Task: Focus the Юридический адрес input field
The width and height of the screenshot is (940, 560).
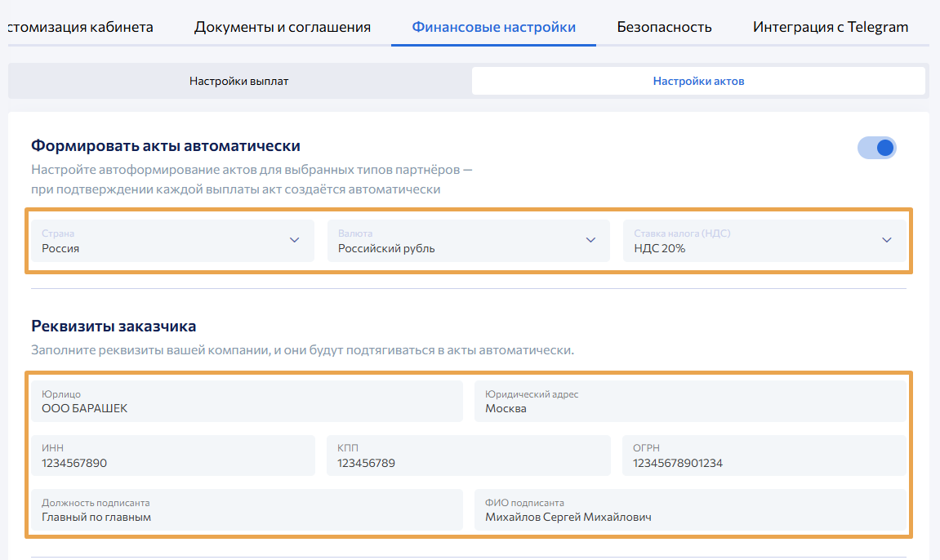Action: pyautogui.click(x=690, y=402)
